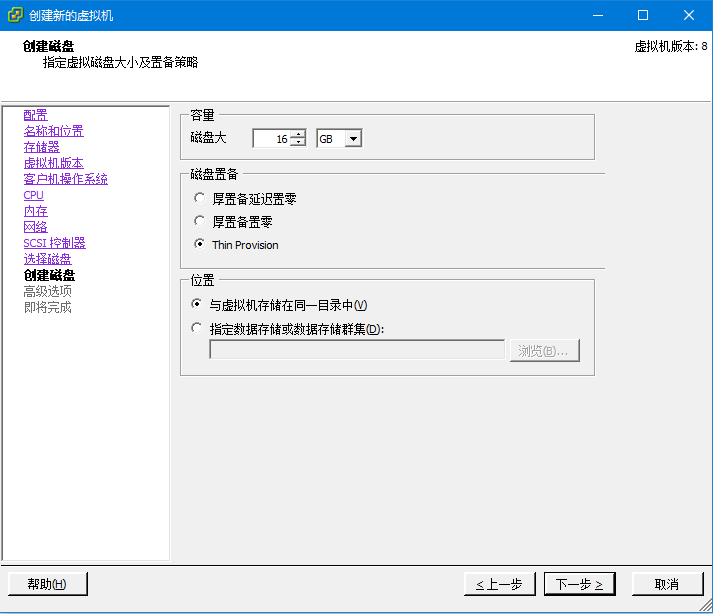Open 选择磁盘 step link
Image resolution: width=713 pixels, height=614 pixels.
tap(47, 259)
